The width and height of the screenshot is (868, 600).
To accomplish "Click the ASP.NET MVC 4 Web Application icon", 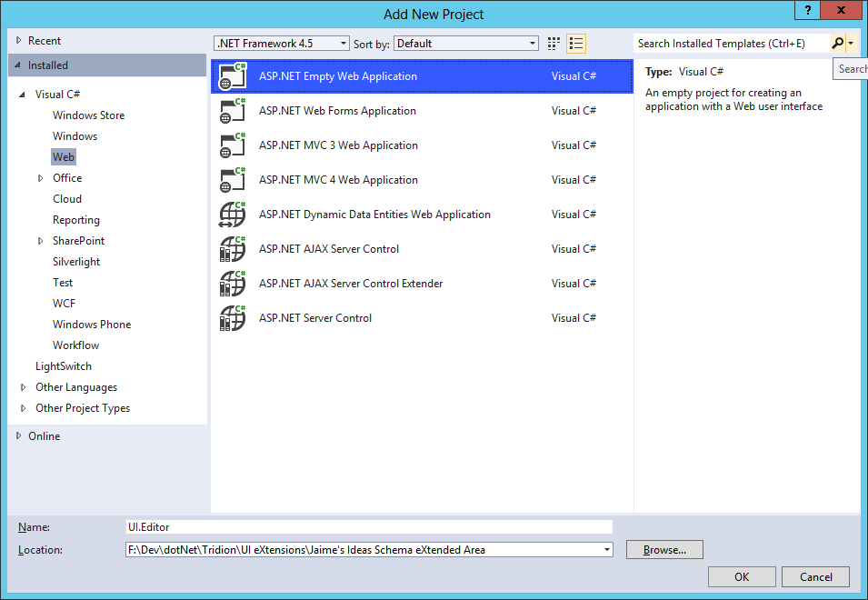I will [233, 180].
